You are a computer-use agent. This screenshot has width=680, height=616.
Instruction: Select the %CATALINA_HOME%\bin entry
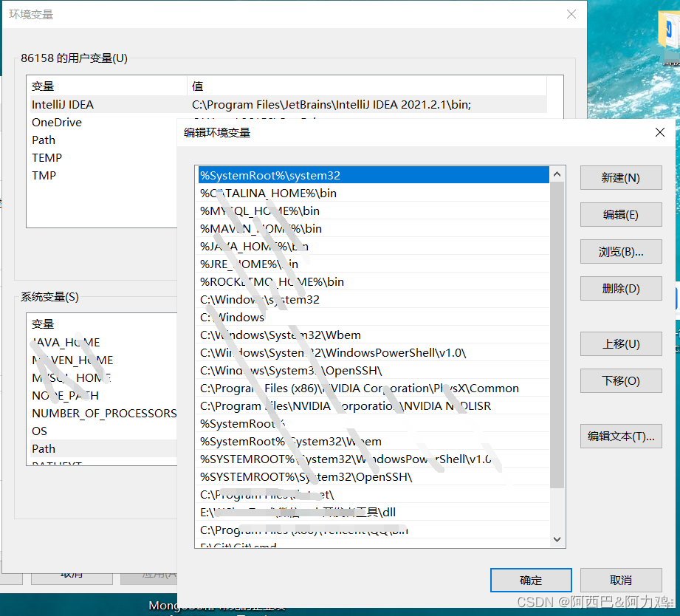[x=374, y=193]
